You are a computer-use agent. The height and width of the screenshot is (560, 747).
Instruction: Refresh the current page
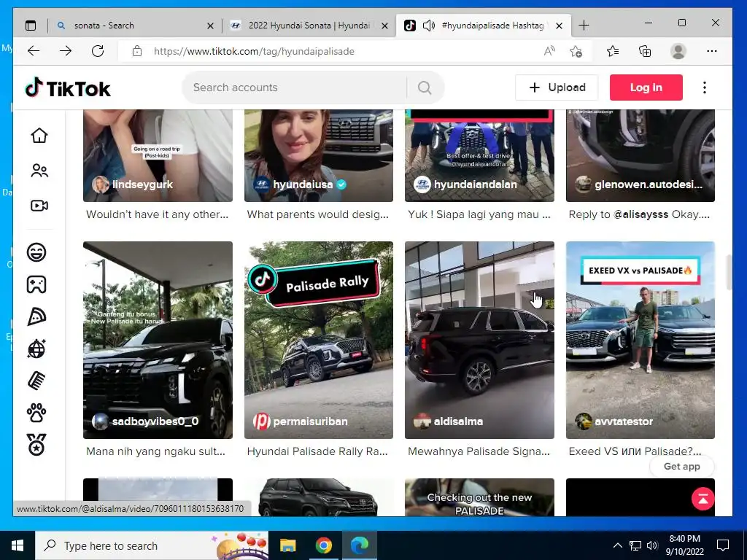tap(98, 51)
